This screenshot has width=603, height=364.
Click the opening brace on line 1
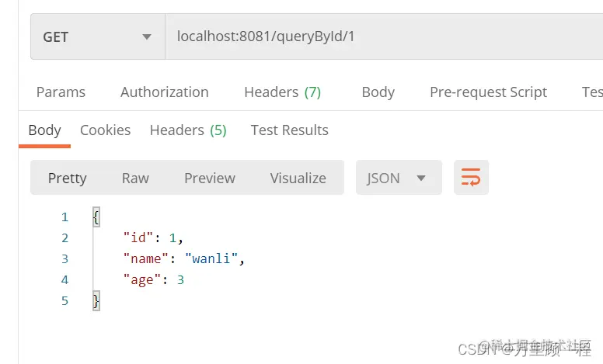click(96, 217)
